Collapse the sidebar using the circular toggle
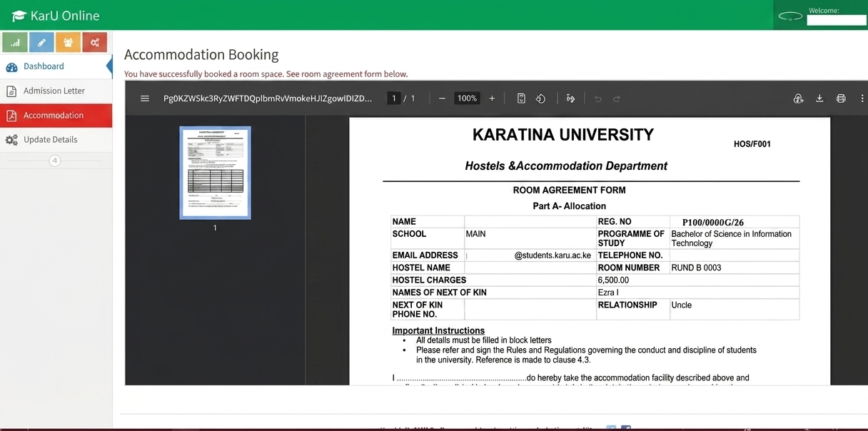This screenshot has width=868, height=431. point(55,161)
